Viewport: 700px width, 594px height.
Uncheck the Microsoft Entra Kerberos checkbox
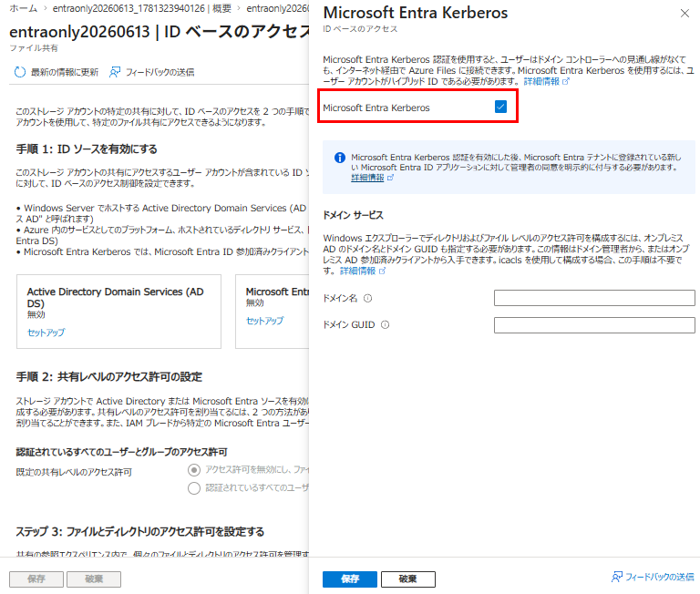pyautogui.click(x=500, y=107)
